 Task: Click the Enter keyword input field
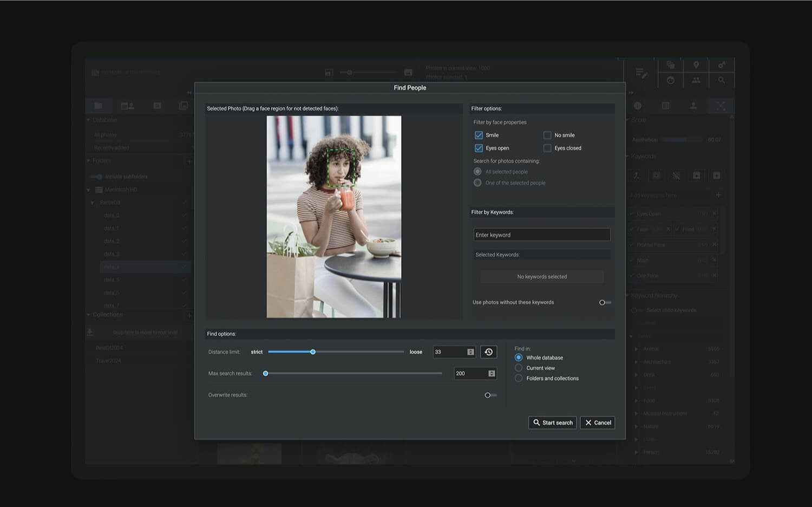click(x=542, y=235)
